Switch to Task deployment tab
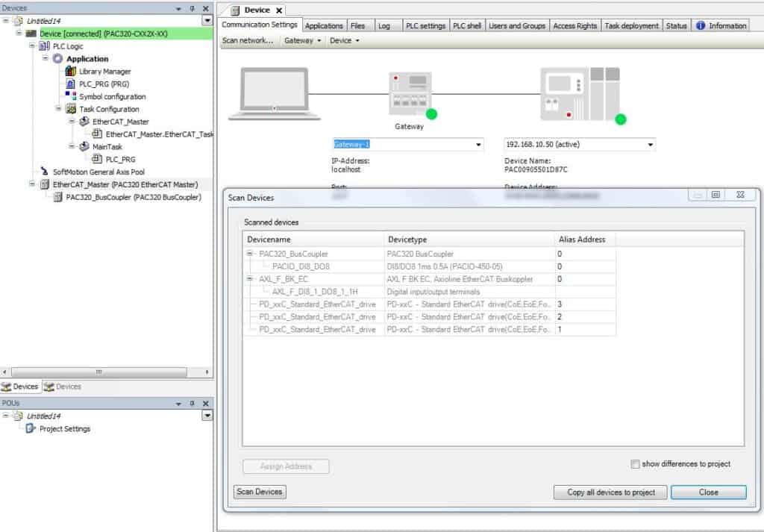The image size is (764, 532). point(631,26)
